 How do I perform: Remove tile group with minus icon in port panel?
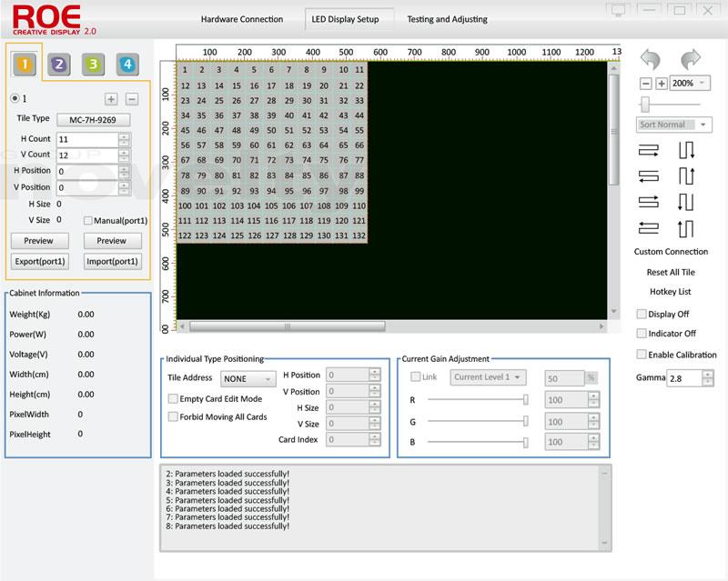(132, 98)
